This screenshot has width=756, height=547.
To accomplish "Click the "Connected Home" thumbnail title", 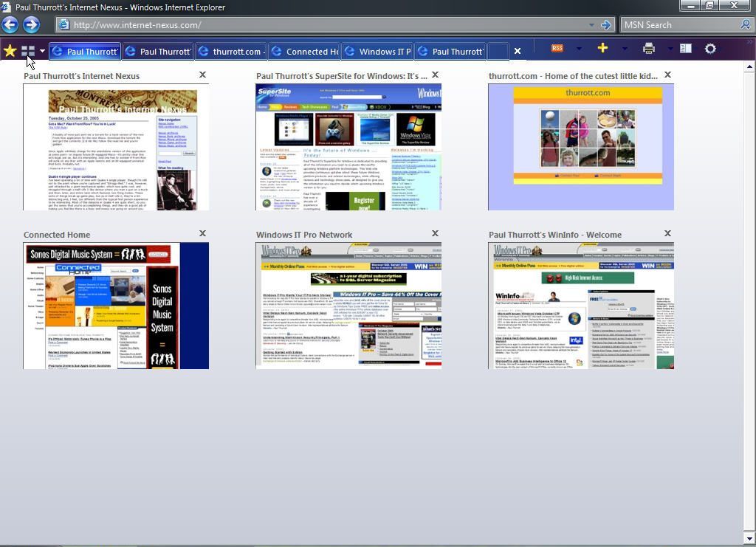I will 57,235.
